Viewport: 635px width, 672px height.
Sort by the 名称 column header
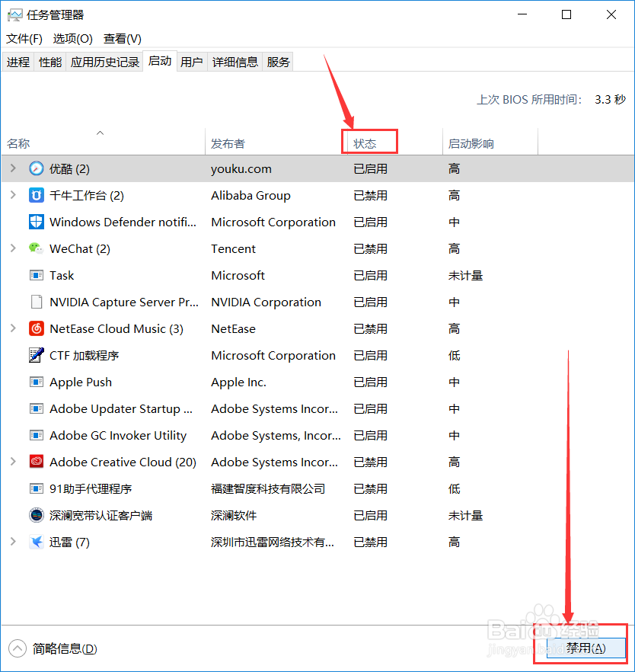(18, 142)
